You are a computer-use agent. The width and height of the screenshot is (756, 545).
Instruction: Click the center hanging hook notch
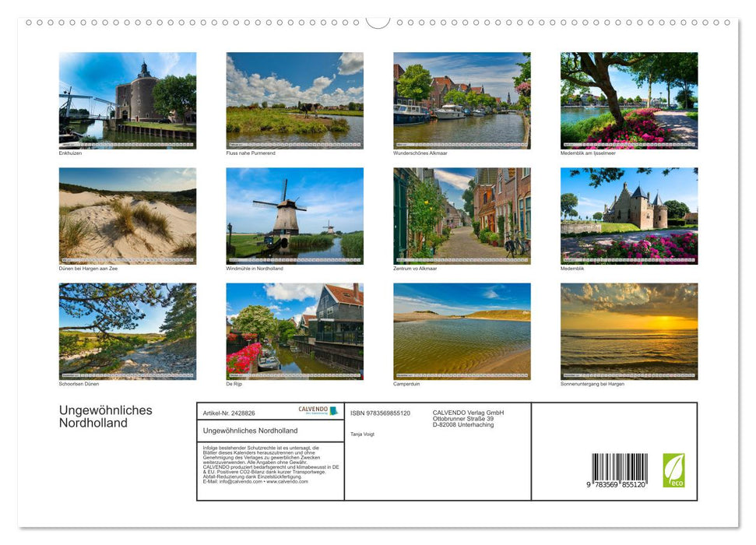[x=378, y=23]
